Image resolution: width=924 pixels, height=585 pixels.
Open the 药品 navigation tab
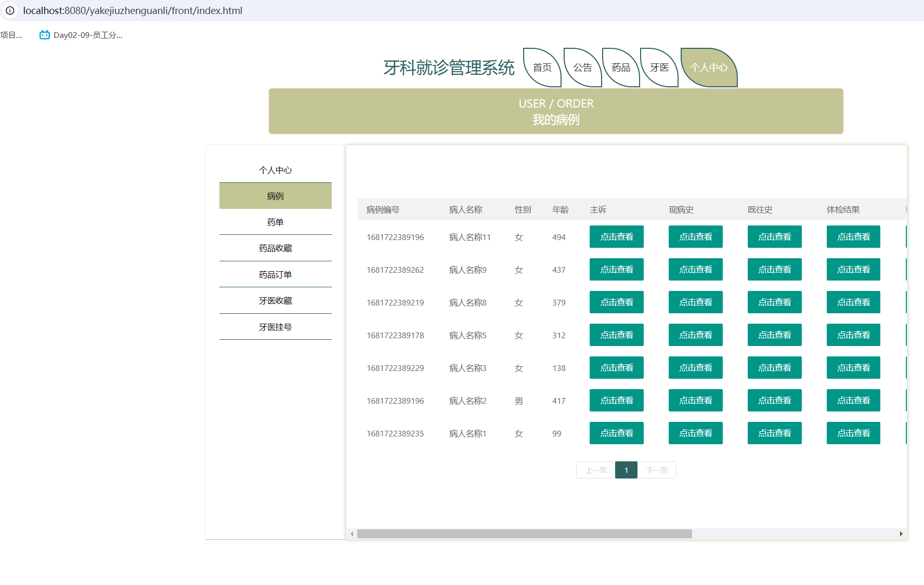click(x=621, y=68)
